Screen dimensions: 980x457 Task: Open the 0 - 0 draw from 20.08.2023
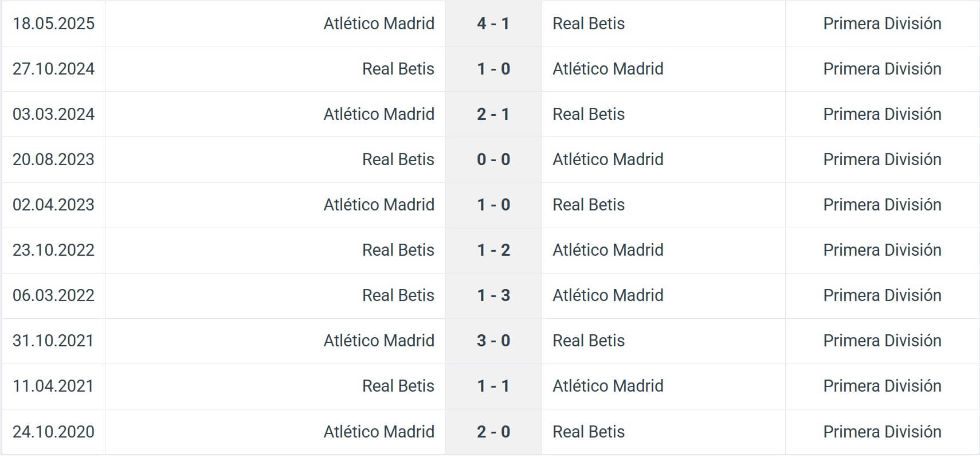click(493, 159)
